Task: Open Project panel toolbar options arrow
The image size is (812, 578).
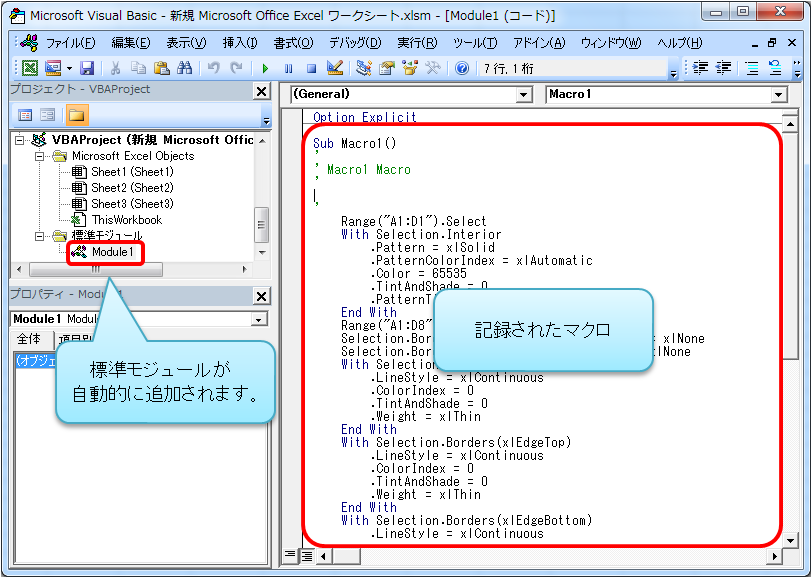Action: (x=266, y=120)
